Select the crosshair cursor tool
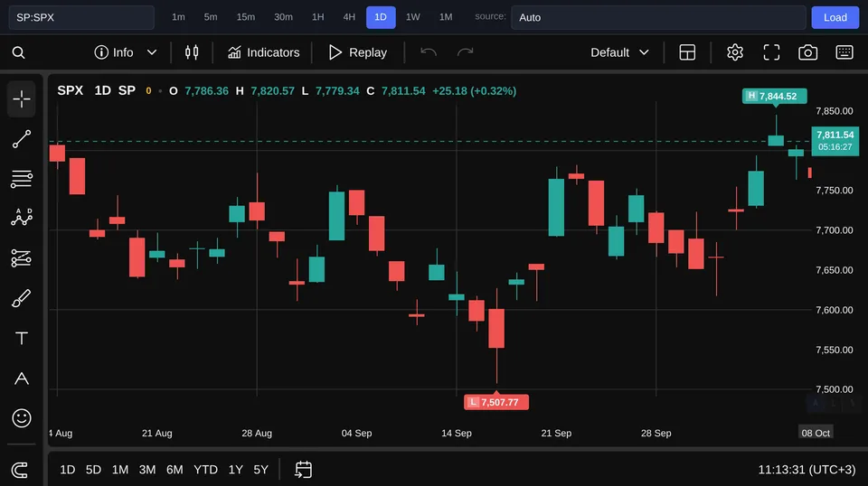The height and width of the screenshot is (486, 868). [x=22, y=99]
